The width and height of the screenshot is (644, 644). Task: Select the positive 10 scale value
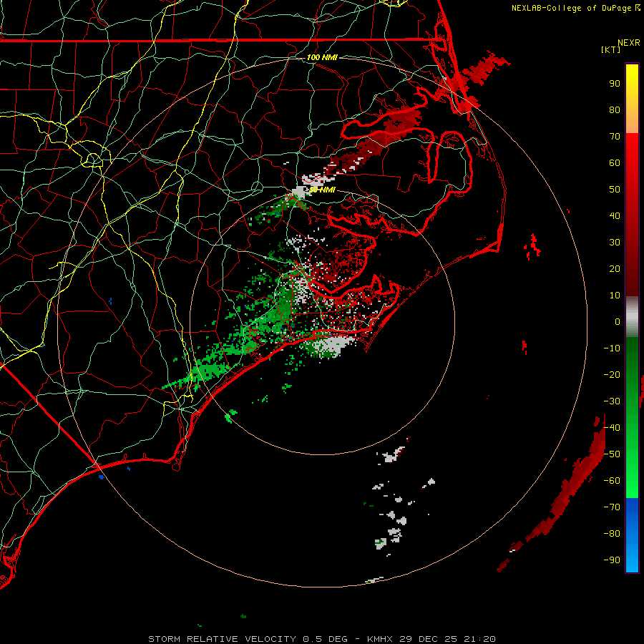(615, 296)
